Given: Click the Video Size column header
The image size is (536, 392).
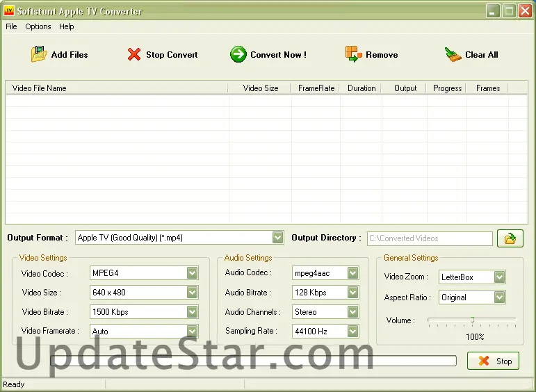Looking at the screenshot, I should 259,88.
